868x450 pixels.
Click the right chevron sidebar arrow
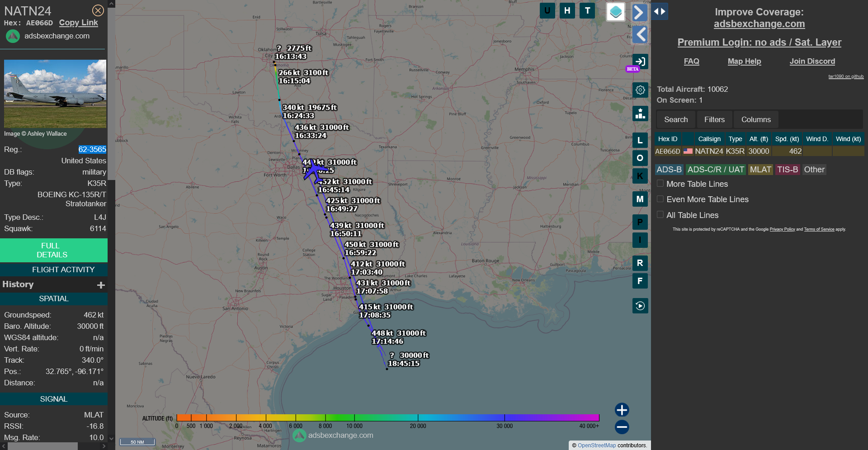tap(639, 12)
